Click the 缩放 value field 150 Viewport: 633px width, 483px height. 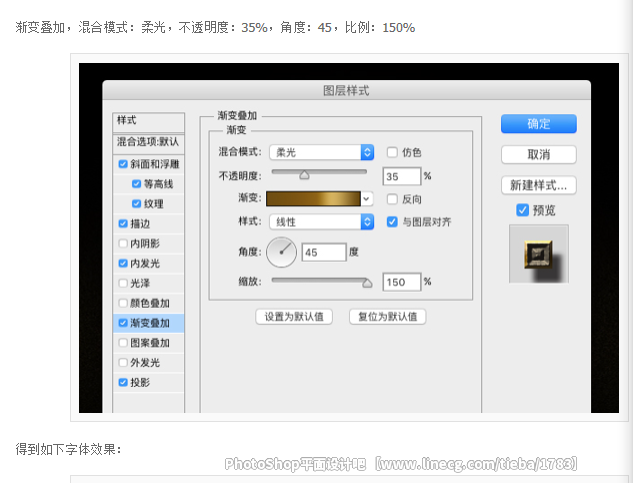tap(402, 282)
